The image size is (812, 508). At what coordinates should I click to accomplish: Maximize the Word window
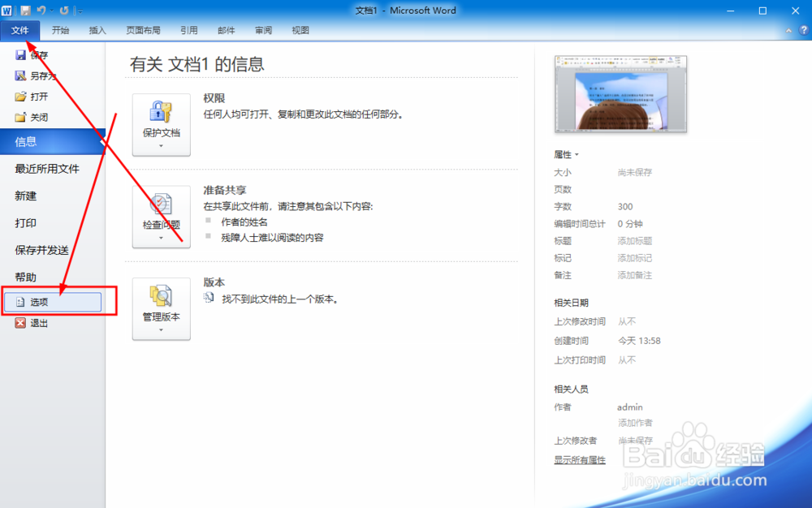click(x=762, y=11)
